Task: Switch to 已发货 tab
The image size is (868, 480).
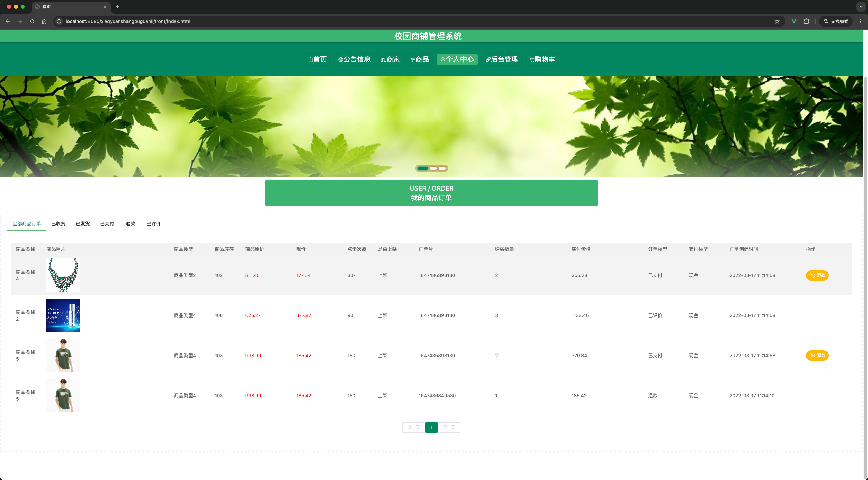Action: (83, 224)
